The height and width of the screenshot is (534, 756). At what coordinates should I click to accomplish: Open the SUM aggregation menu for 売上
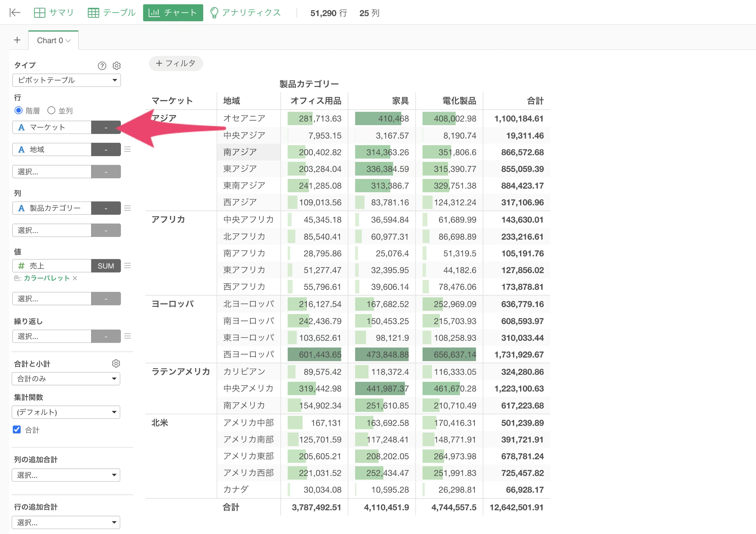[x=106, y=266]
